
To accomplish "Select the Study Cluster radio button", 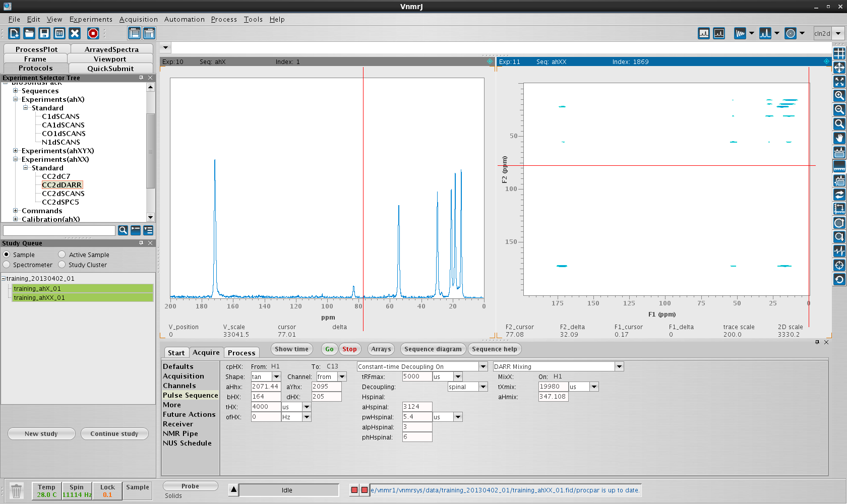I will [x=62, y=265].
